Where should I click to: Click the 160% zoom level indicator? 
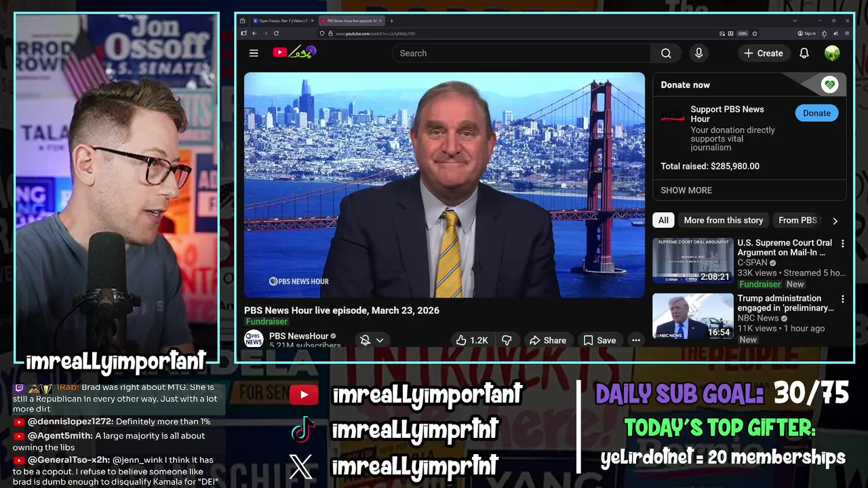click(743, 33)
